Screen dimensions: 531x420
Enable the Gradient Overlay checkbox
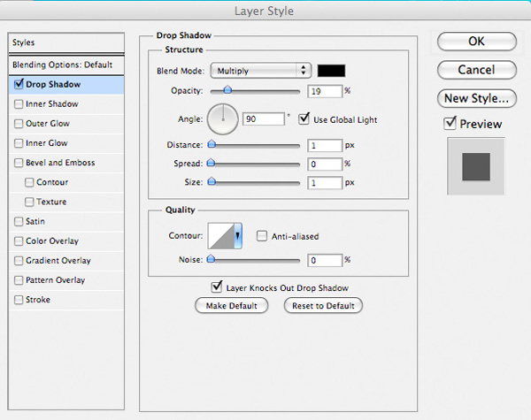pos(19,261)
